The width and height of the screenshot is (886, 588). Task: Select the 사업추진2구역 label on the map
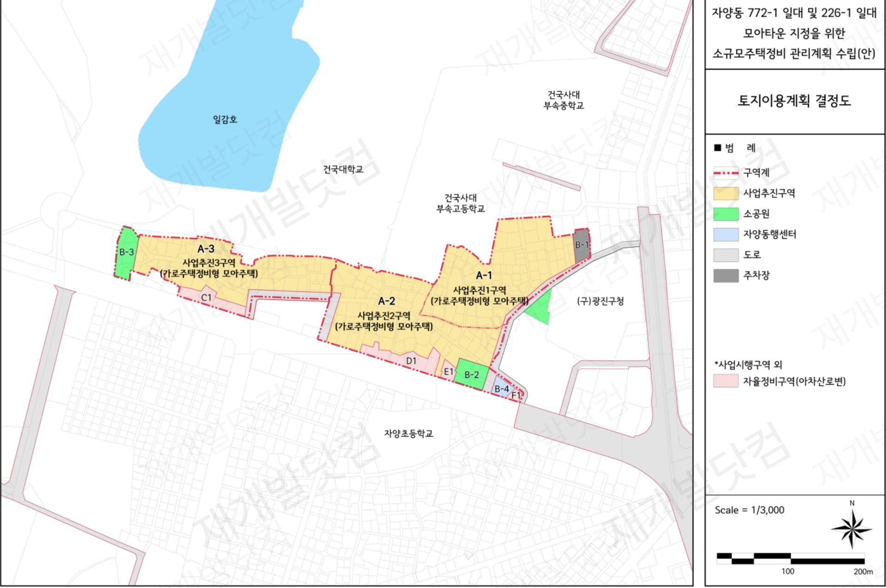tap(384, 316)
